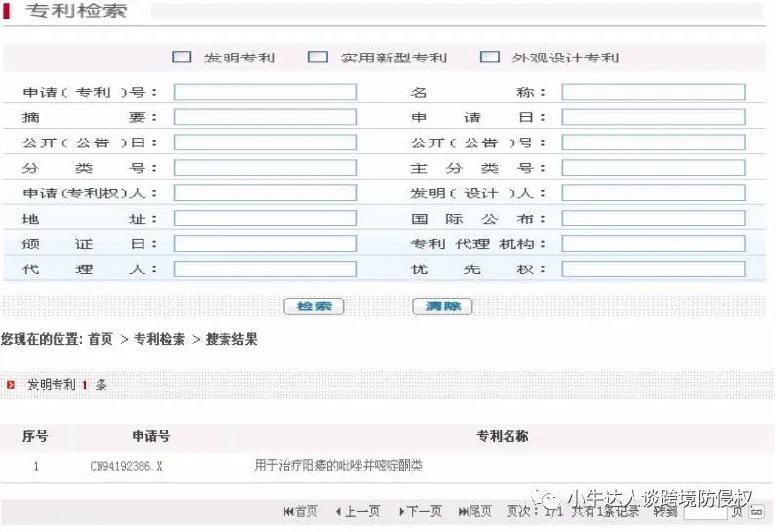This screenshot has height=532, width=777.
Task: Open 专利检索 breadcrumb link
Action: pyautogui.click(x=159, y=339)
